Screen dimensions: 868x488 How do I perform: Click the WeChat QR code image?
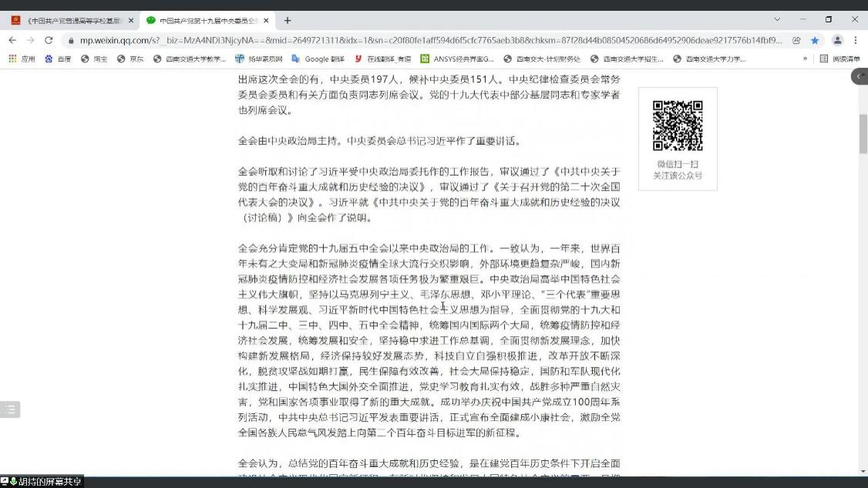(678, 125)
